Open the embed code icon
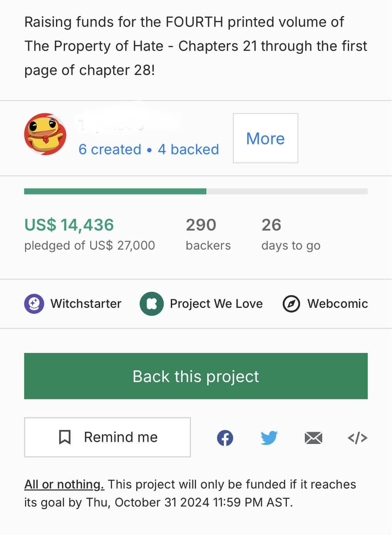This screenshot has height=535, width=392. click(357, 438)
